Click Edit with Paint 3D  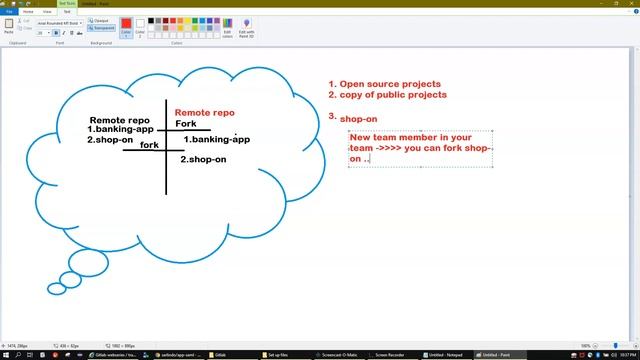(247, 28)
